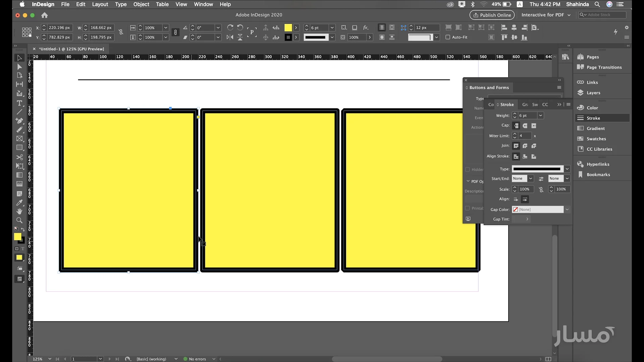This screenshot has height=362, width=644.
Task: Open the stroke Weight dropdown
Action: tap(541, 115)
